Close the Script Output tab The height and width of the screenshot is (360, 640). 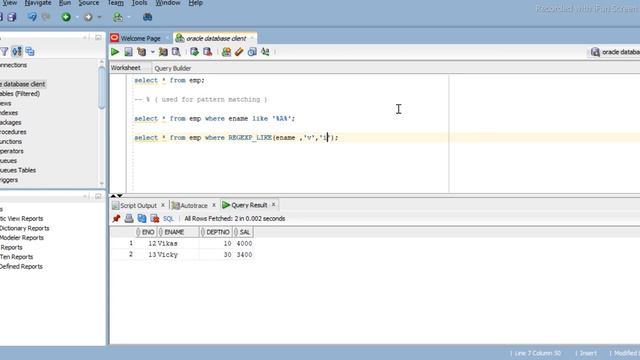click(x=163, y=205)
